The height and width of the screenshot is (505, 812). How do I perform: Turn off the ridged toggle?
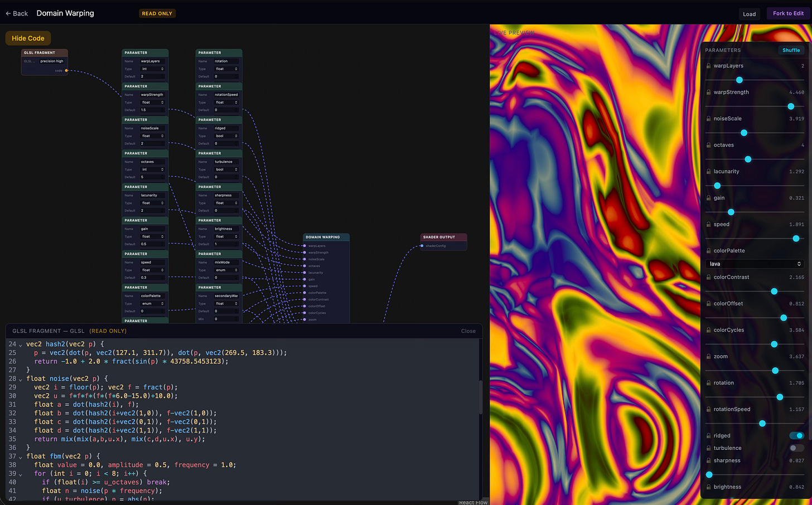coord(796,435)
